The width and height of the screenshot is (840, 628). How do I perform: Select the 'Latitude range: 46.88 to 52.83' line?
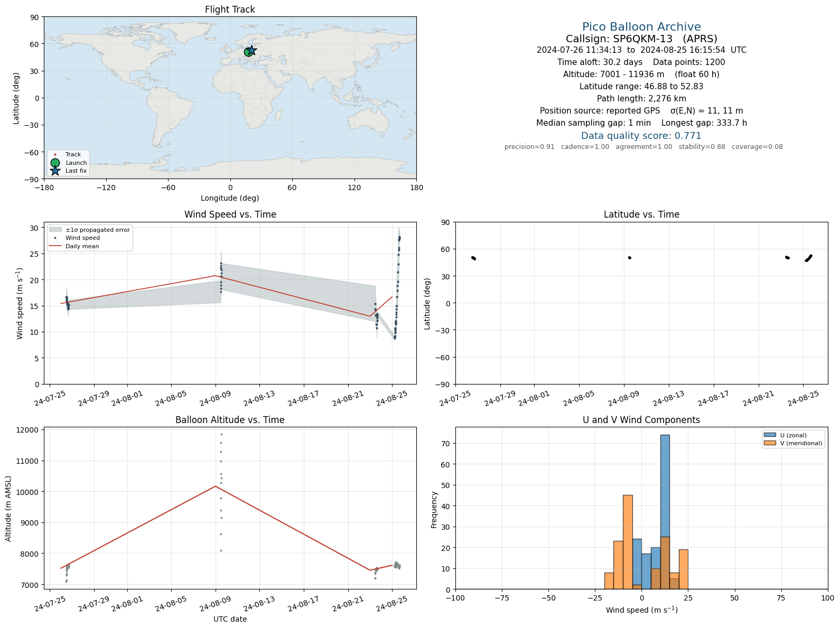(641, 87)
